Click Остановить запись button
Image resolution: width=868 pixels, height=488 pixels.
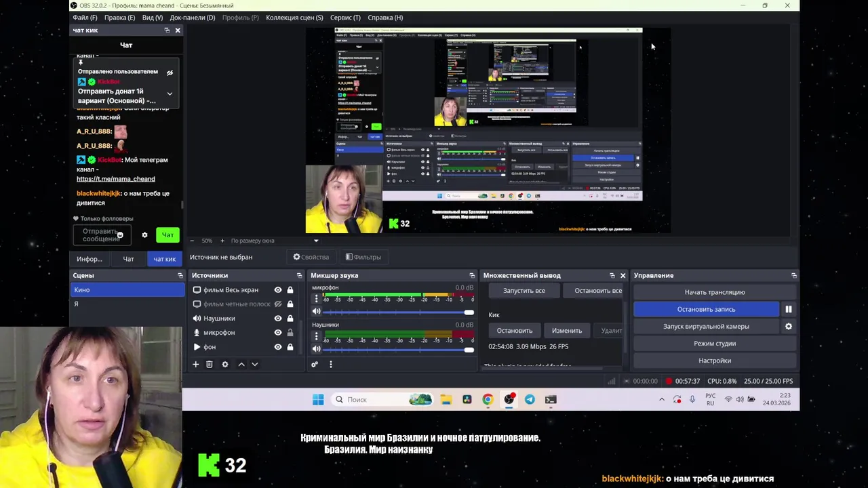coord(706,309)
